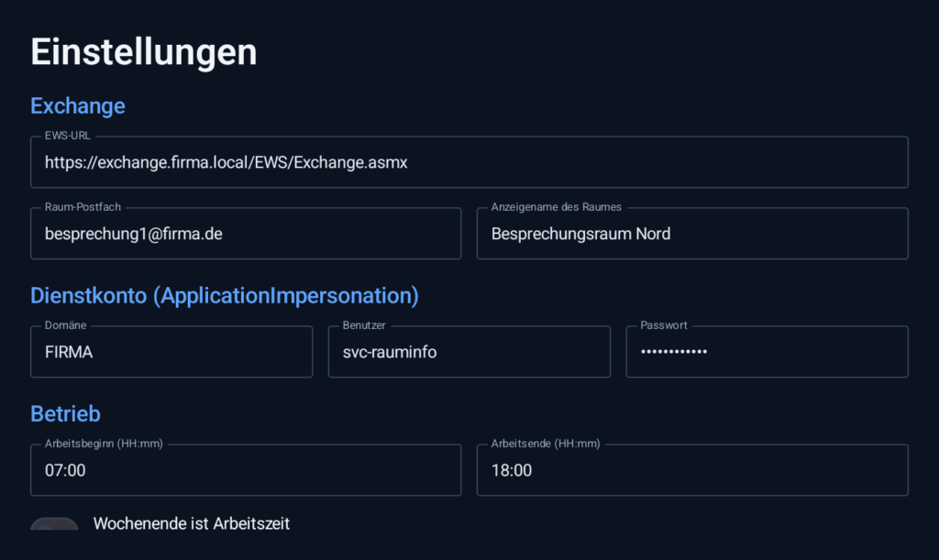This screenshot has height=560, width=939.
Task: Click the Betrieb section heading
Action: pos(65,414)
